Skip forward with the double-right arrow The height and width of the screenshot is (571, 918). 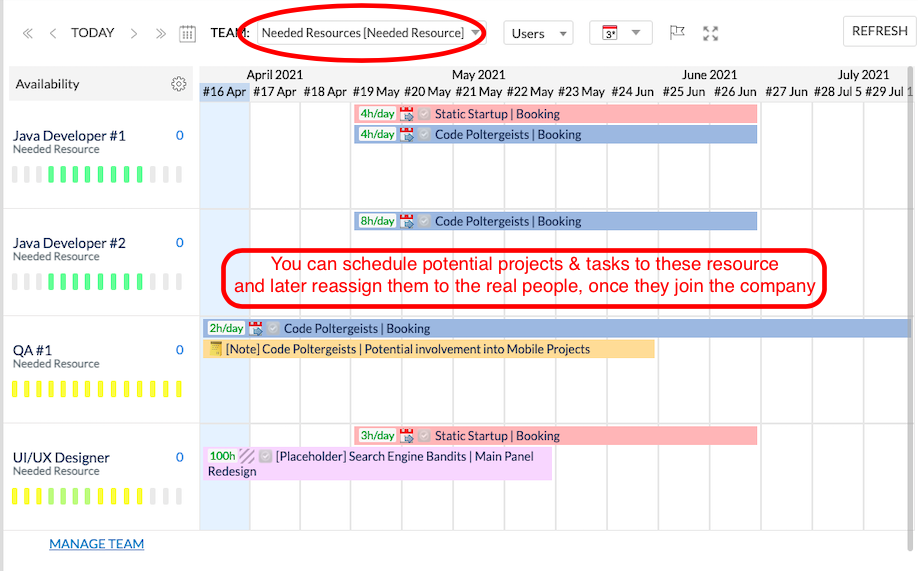160,33
